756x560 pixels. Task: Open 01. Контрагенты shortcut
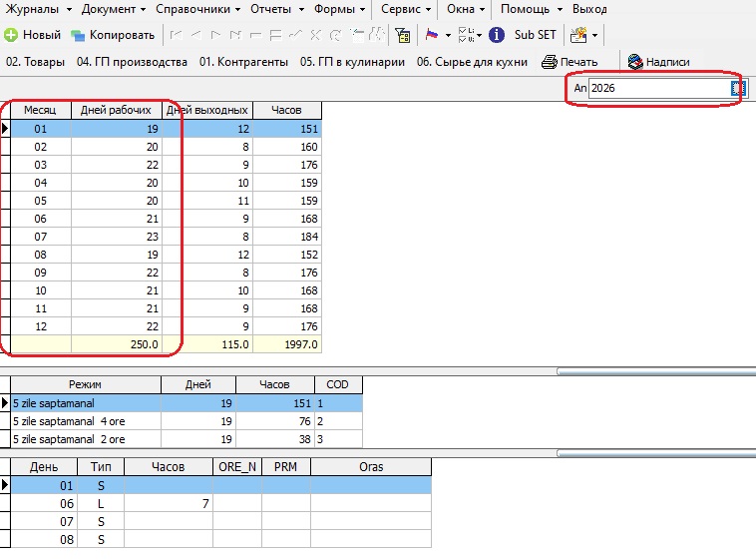(243, 62)
